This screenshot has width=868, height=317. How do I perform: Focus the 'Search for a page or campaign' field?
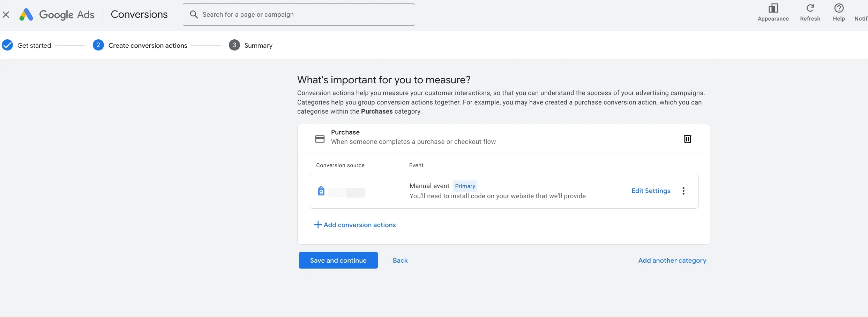coord(299,15)
